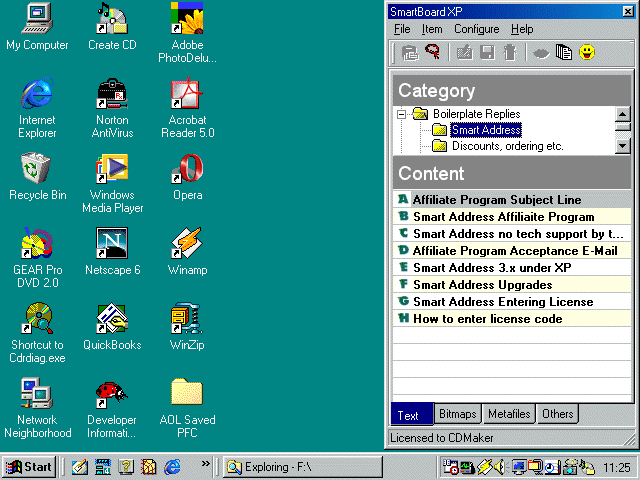
Task: Select the AOL Saved PFC folder
Action: [x=187, y=408]
